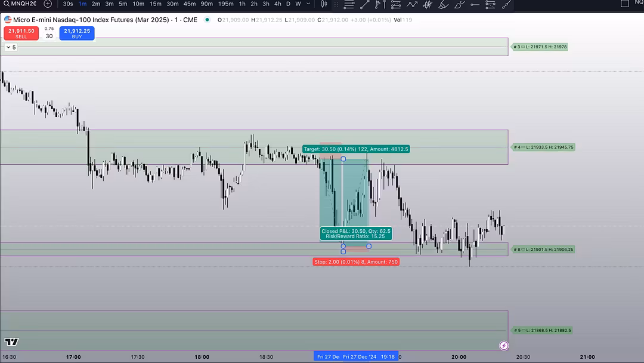Click the red Stop level label
Image resolution: width=644 pixels, height=363 pixels.
(355, 262)
